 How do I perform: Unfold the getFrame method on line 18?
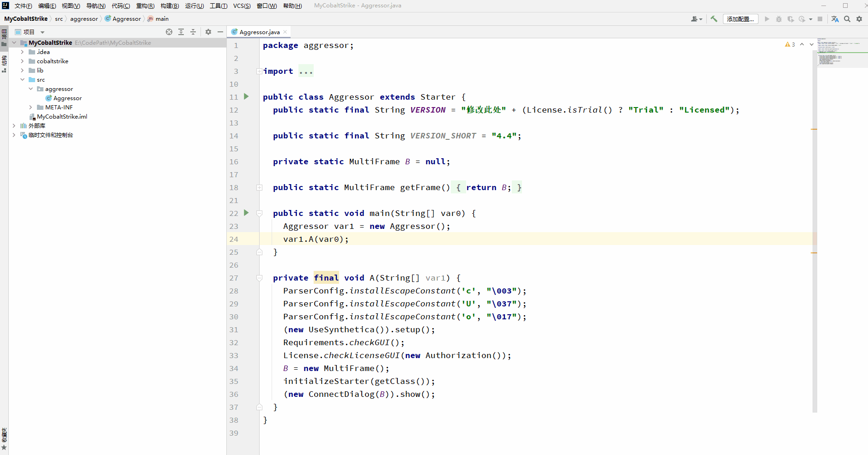(259, 187)
